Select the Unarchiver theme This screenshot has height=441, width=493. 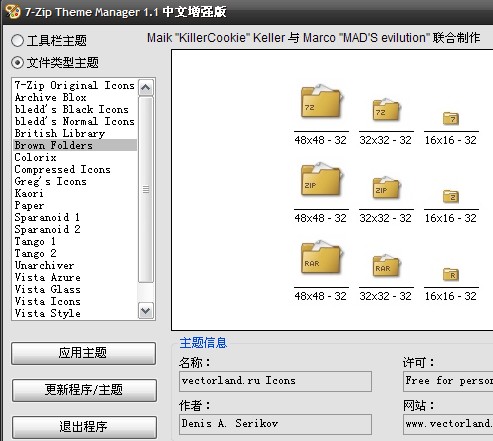coord(75,265)
